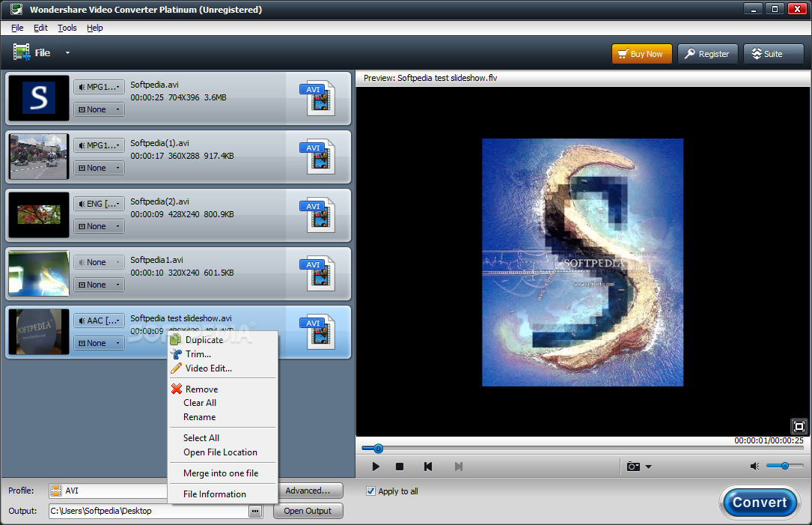This screenshot has width=812, height=525.
Task: Play the preview video
Action: point(376,467)
